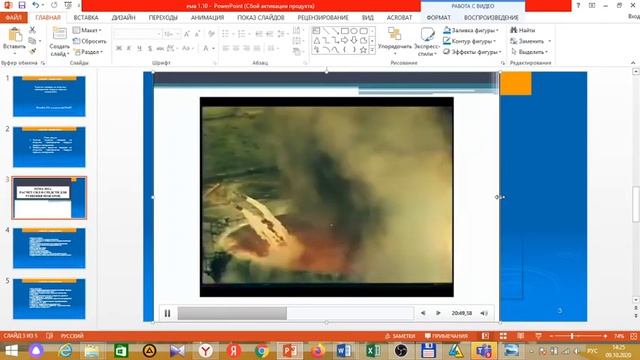Open Google Chrome from taskbar
This screenshot has width=640, height=360.
click(262, 351)
